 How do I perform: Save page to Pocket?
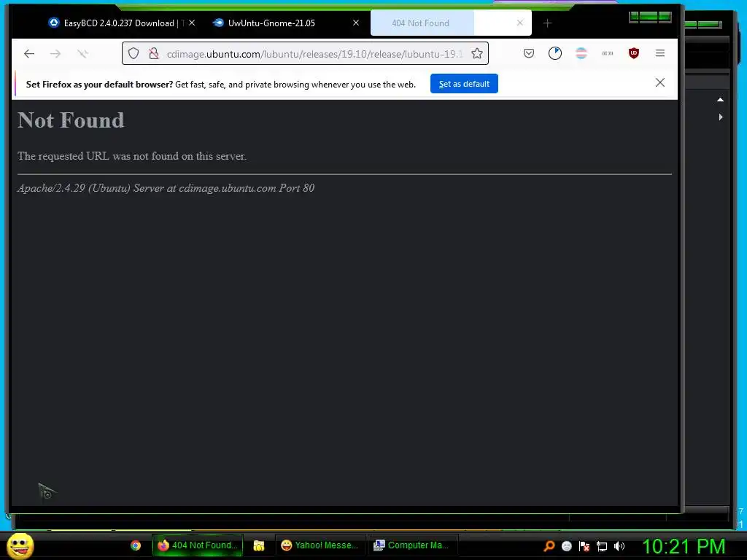tap(528, 53)
